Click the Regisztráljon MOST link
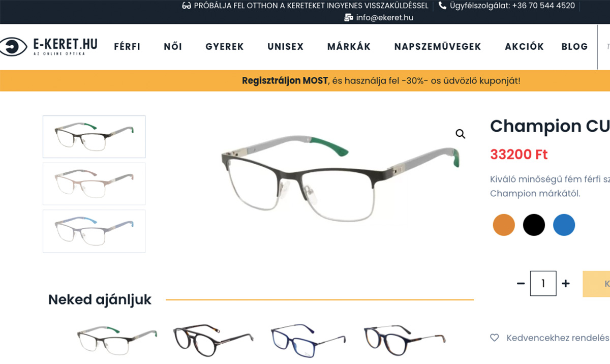This screenshot has width=610, height=364. coord(285,81)
